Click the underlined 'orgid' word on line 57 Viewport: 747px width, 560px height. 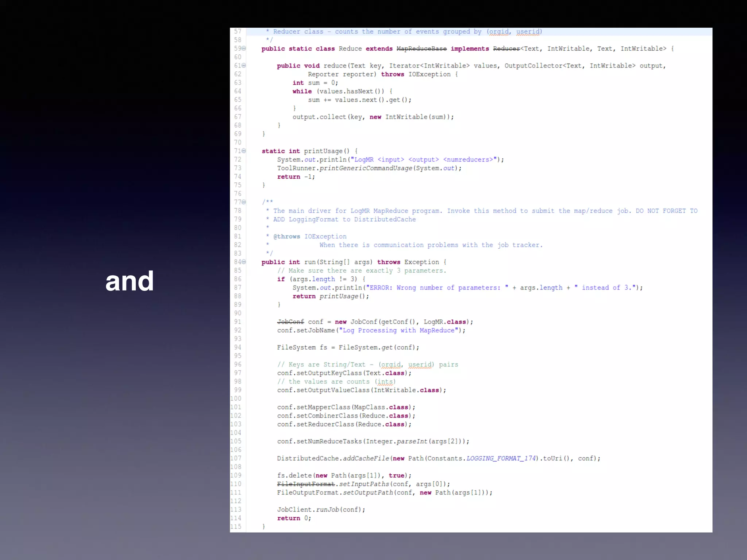click(499, 32)
